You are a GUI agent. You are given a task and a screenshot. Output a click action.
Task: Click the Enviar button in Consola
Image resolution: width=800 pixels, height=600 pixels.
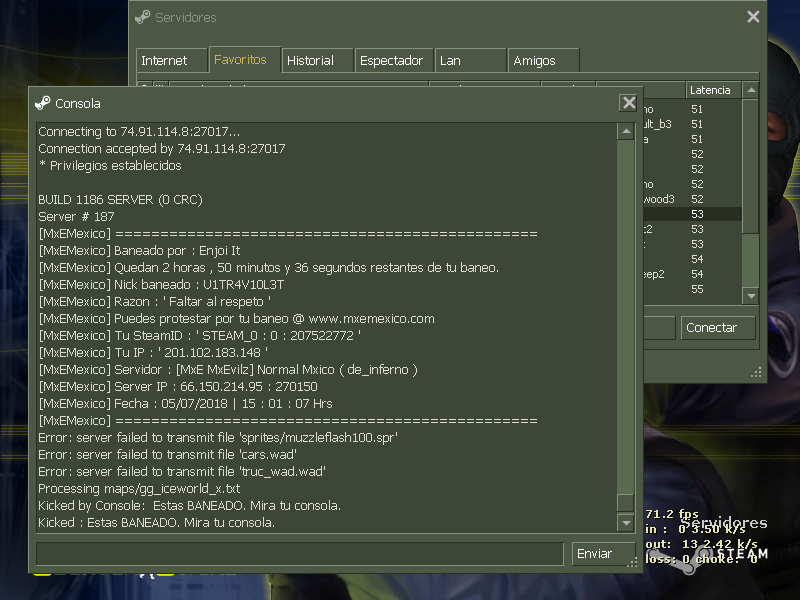pos(603,554)
